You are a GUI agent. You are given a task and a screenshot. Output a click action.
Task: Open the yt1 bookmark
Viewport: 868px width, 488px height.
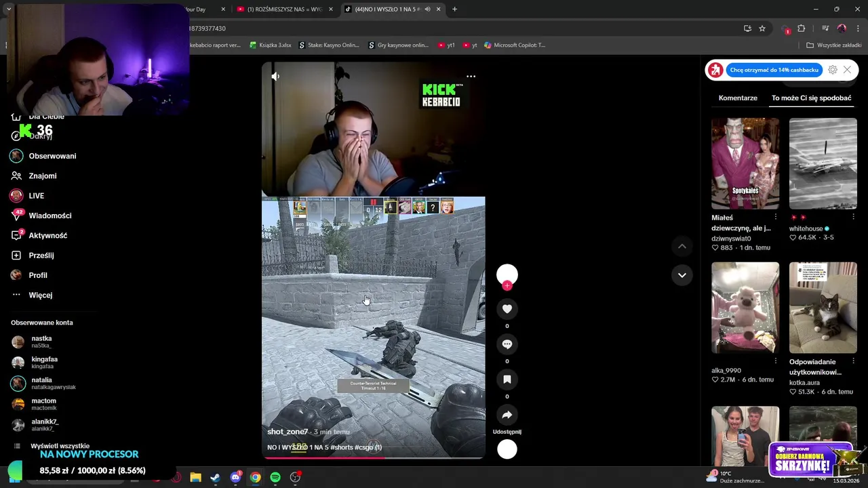coord(446,45)
